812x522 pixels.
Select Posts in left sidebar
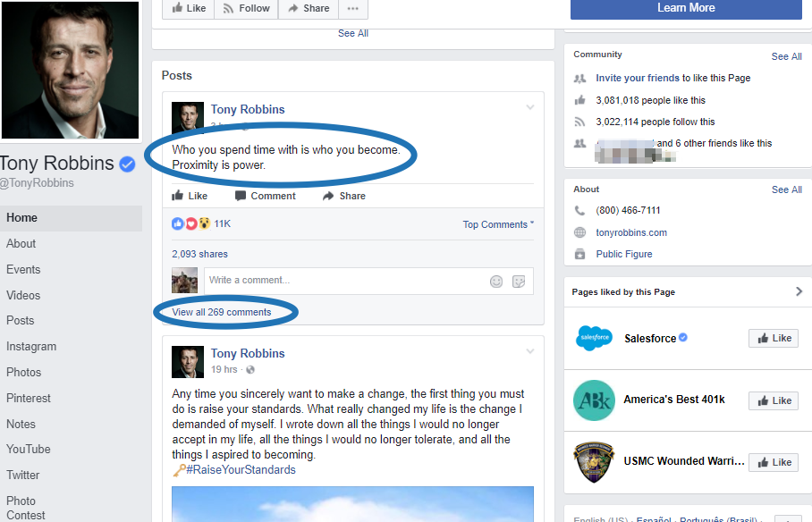point(21,321)
